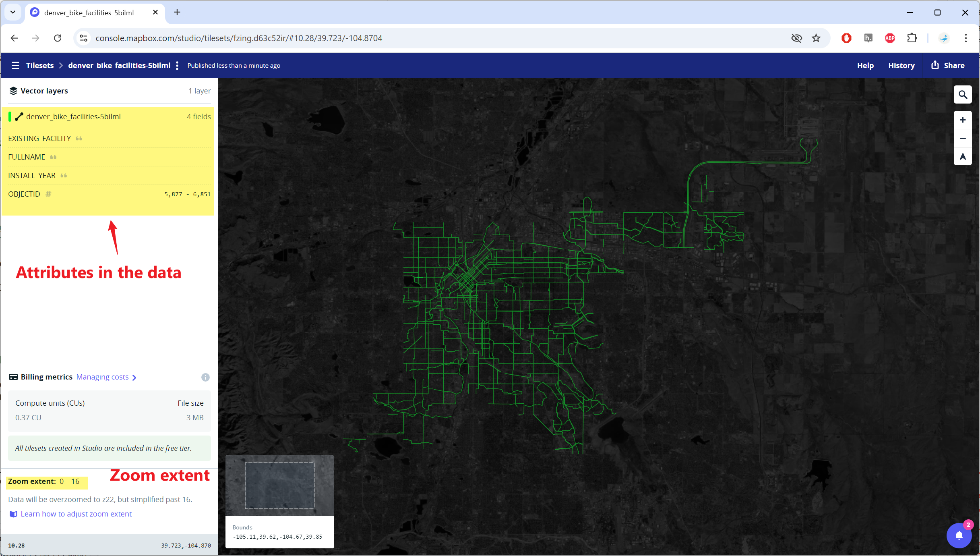Reset map bearing with compass arrow
Image resolution: width=980 pixels, height=556 pixels.
[963, 156]
